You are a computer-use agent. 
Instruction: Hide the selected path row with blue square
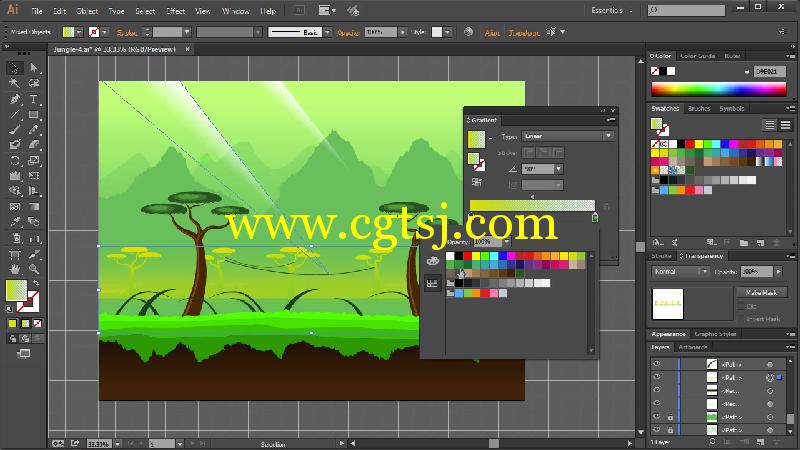[x=657, y=378]
